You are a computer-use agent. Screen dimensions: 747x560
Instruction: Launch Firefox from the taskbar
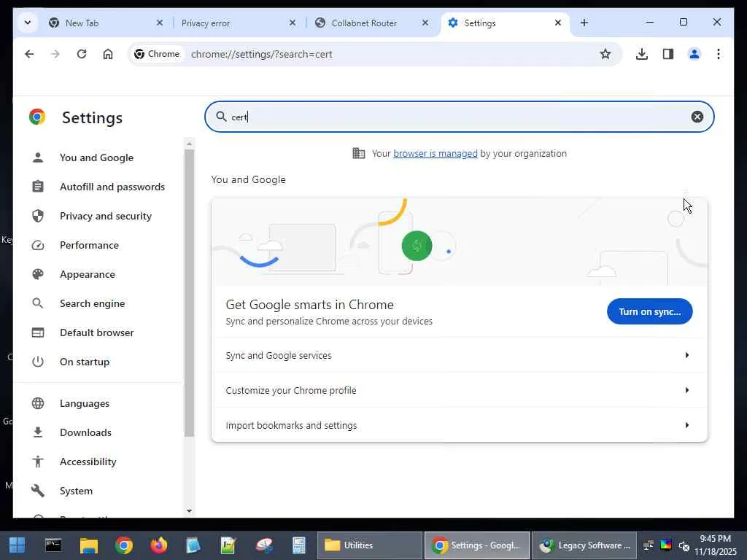[158, 545]
